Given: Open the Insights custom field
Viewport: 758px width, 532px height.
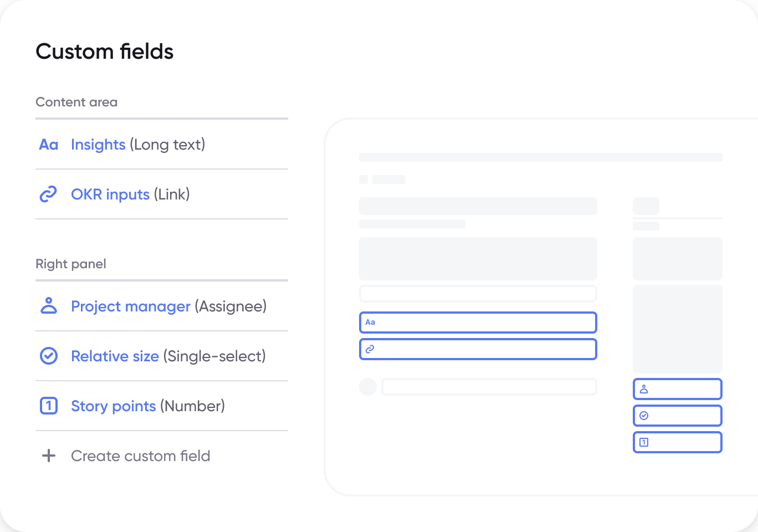Looking at the screenshot, I should (x=98, y=145).
